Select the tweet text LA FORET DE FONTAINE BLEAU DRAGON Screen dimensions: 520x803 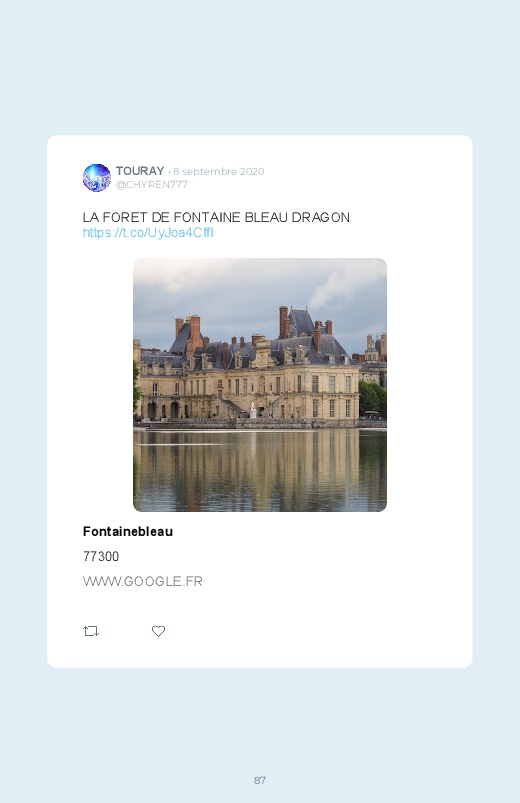(216, 217)
